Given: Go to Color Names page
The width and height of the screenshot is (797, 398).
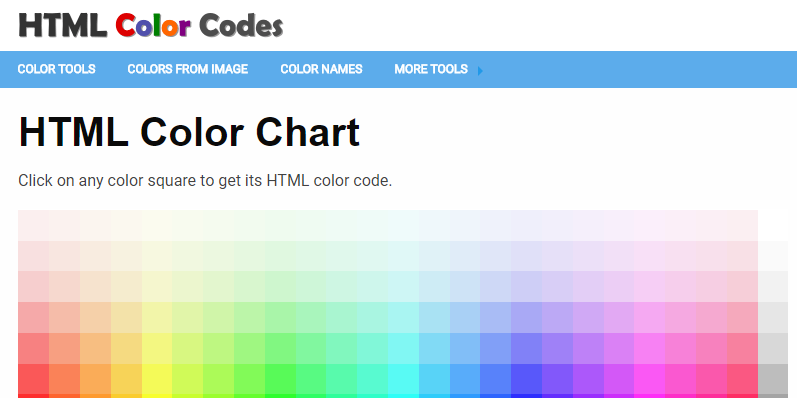Looking at the screenshot, I should [x=321, y=69].
